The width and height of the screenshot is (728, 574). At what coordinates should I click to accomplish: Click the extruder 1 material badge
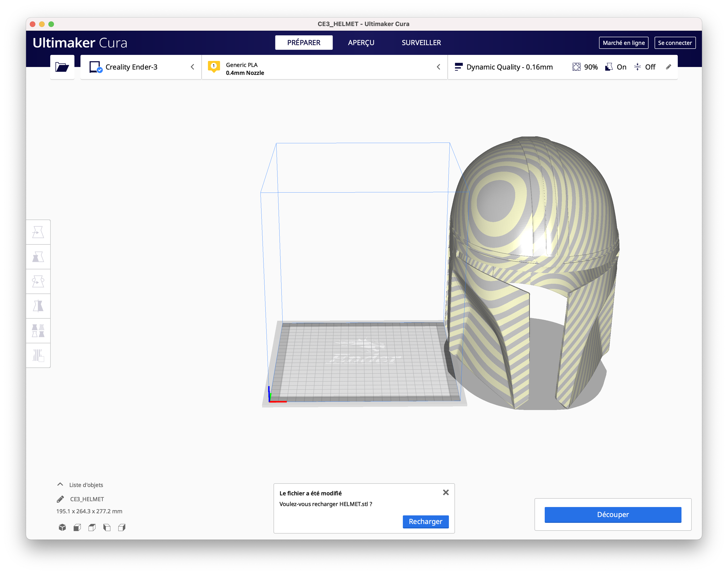[214, 67]
